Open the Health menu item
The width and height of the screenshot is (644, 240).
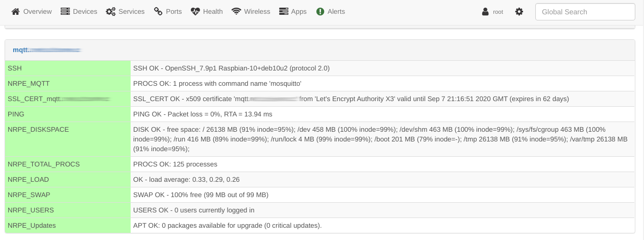click(207, 11)
